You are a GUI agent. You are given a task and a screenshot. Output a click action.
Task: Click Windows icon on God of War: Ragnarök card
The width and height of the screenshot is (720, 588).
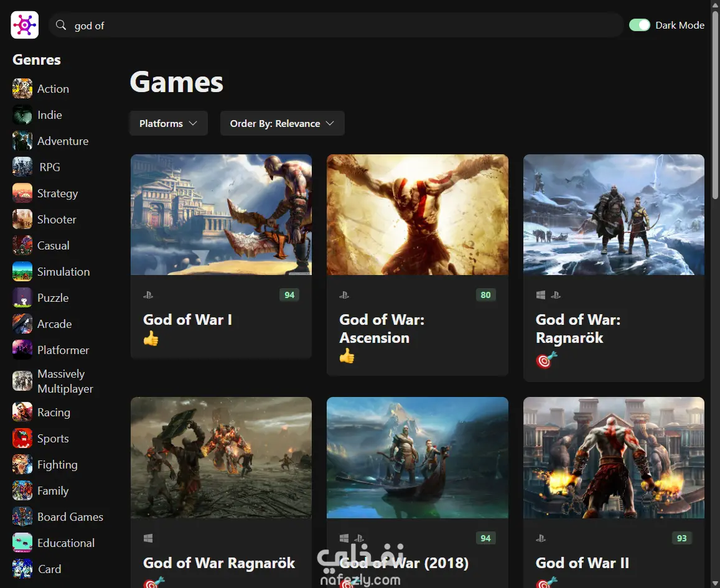540,295
